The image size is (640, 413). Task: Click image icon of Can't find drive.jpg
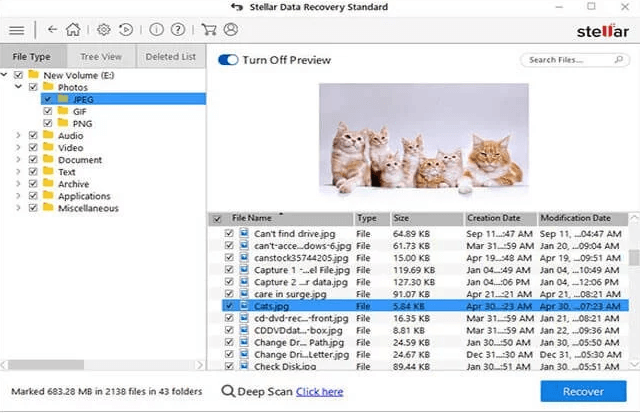coord(244,233)
